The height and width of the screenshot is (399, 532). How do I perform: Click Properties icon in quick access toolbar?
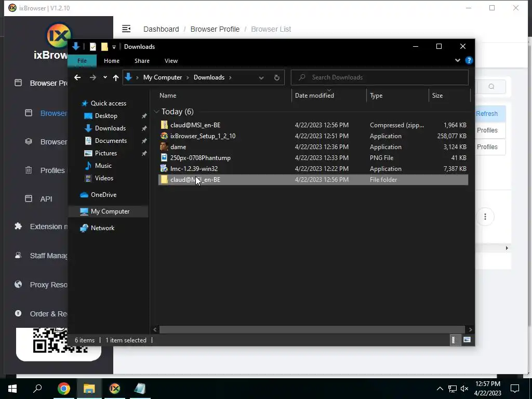92,46
